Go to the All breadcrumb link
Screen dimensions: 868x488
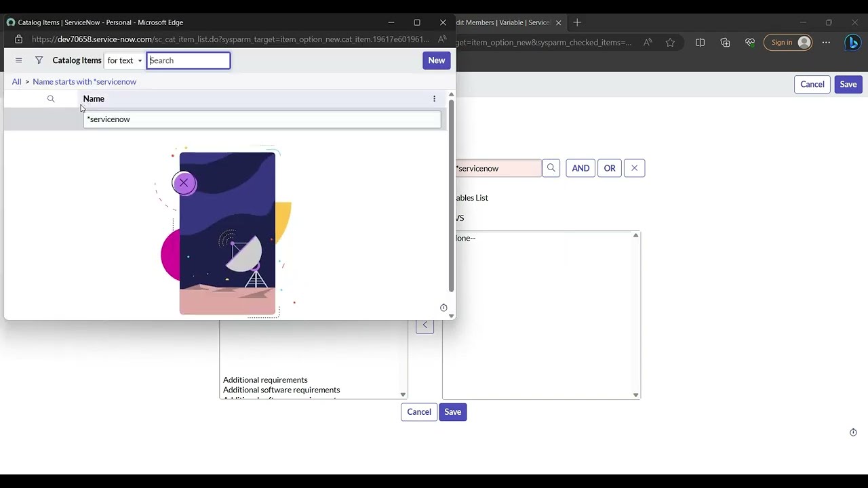(16, 81)
